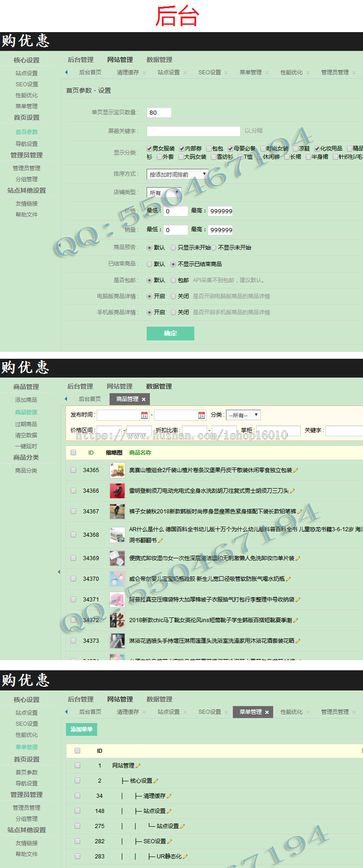Viewport: 363px width, 868px height.
Task: Click the 价格 最高 field showing 999999
Action: pyautogui.click(x=221, y=211)
